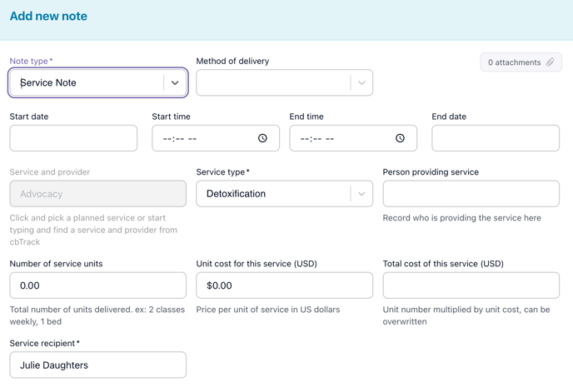Image resolution: width=573 pixels, height=392 pixels.
Task: Click the Unit cost for this service field
Action: (284, 285)
